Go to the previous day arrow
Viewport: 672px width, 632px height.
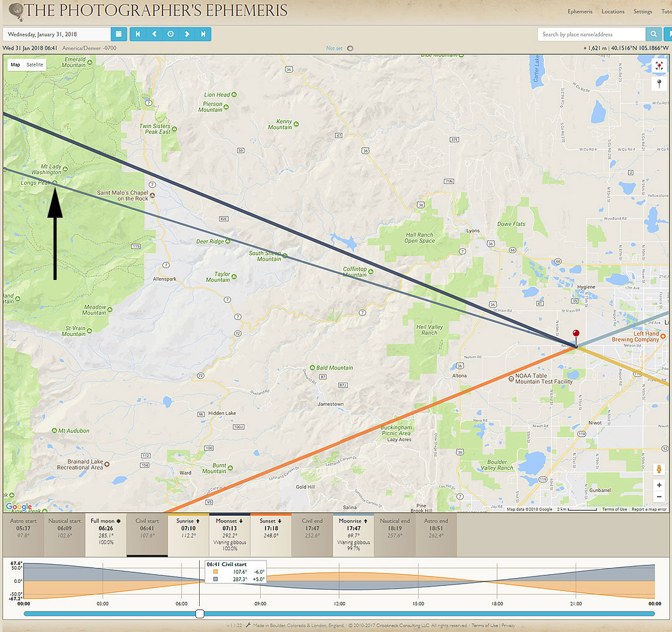[154, 34]
